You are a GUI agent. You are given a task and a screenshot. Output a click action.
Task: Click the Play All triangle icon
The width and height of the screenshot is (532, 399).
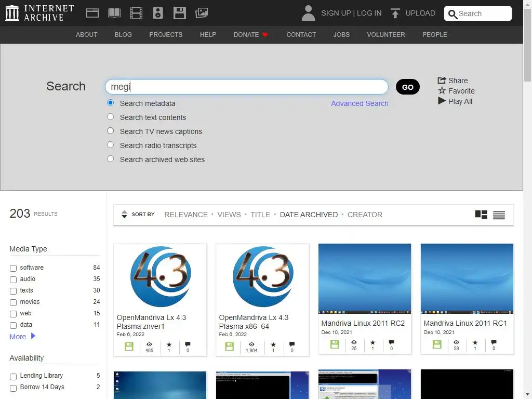coord(442,101)
